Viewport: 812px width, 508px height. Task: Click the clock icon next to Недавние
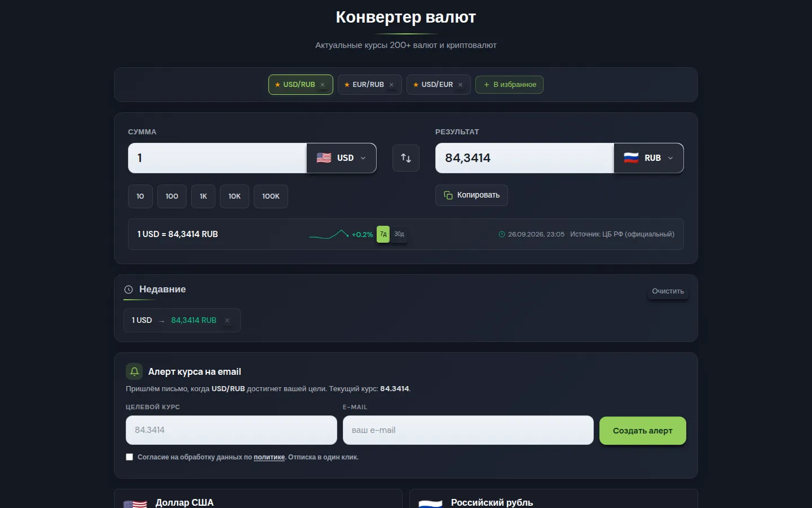129,290
